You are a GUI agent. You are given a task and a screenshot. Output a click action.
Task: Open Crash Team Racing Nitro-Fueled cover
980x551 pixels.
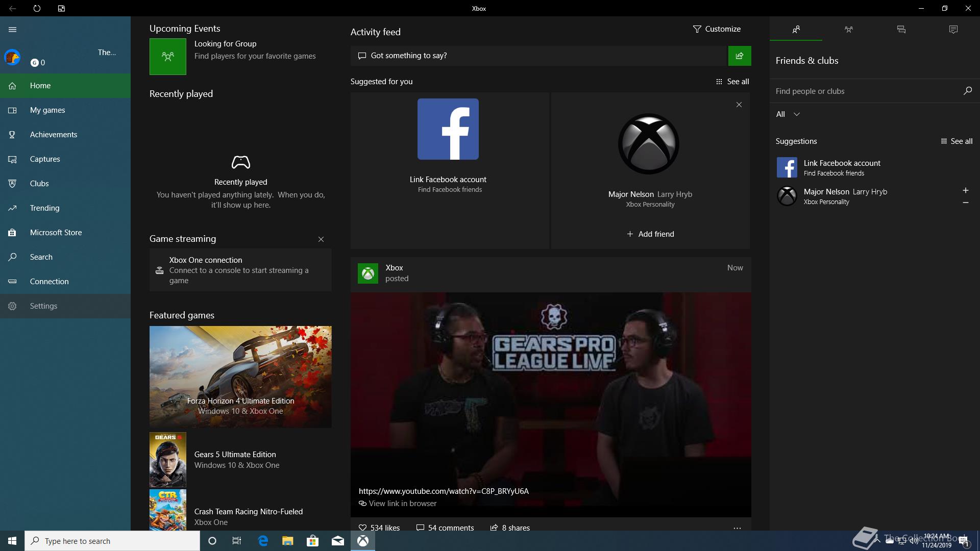pyautogui.click(x=168, y=510)
